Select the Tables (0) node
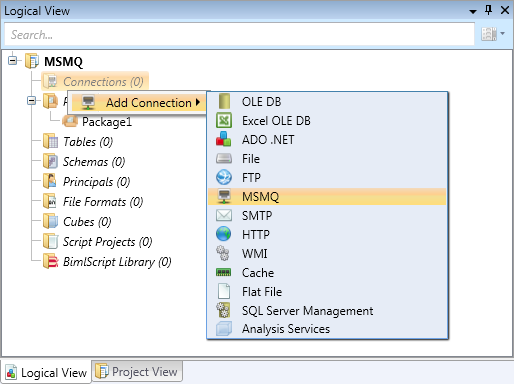 click(88, 142)
